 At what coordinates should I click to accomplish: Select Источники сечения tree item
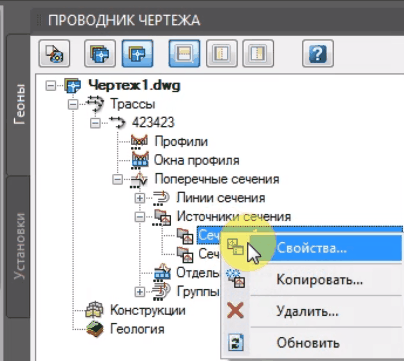click(x=234, y=216)
